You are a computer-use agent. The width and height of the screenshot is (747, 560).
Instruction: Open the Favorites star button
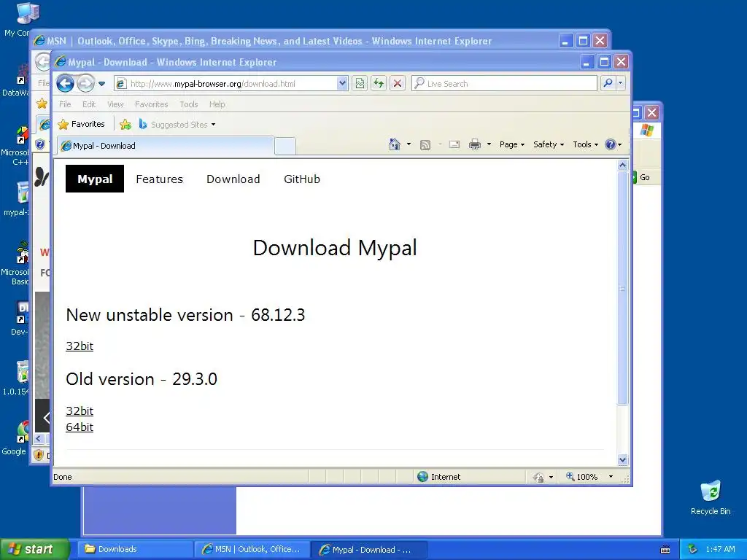click(81, 124)
